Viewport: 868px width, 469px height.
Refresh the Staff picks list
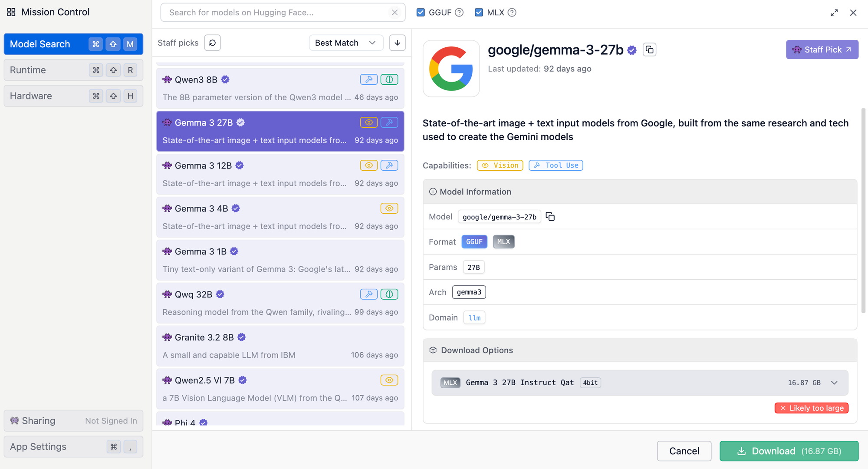click(x=213, y=43)
